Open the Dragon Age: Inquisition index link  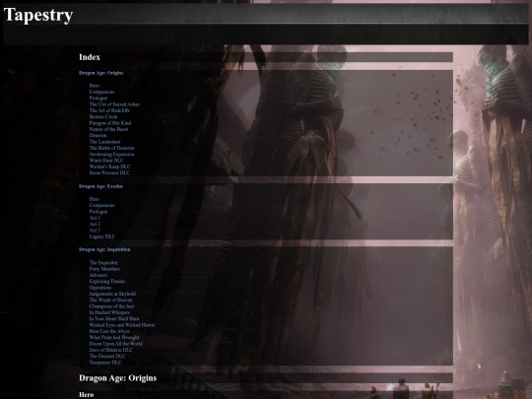tap(104, 249)
